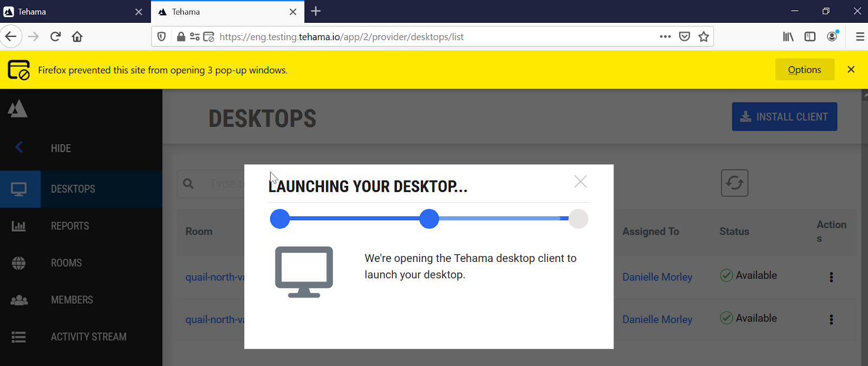Open the Firefox account menu

832,36
